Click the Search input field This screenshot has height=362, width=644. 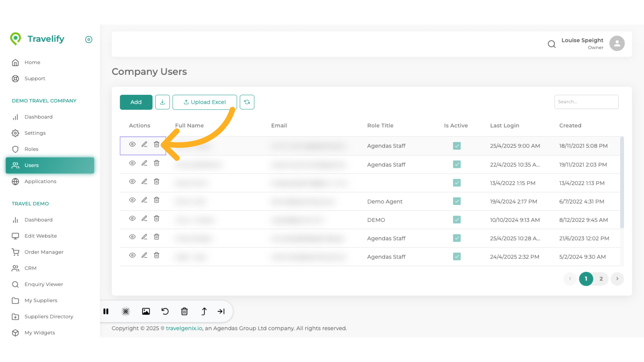(586, 102)
